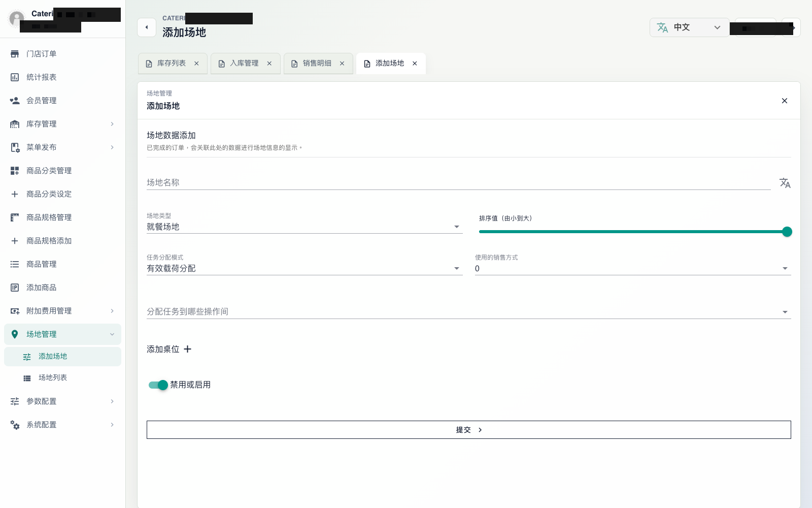Open the 使用的销售方式 dropdown
Viewport: 812px width, 508px height.
(x=633, y=269)
